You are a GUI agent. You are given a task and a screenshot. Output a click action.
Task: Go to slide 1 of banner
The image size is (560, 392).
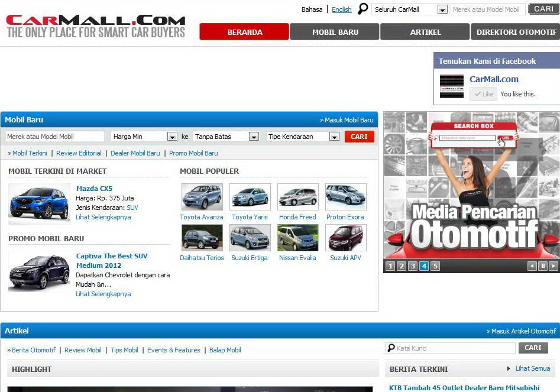(x=390, y=266)
